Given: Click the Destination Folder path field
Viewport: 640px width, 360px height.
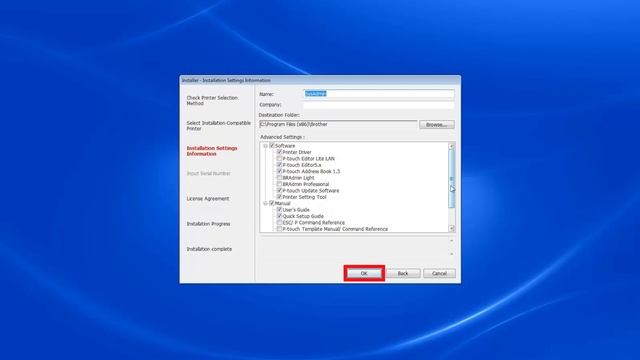Looking at the screenshot, I should (338, 124).
